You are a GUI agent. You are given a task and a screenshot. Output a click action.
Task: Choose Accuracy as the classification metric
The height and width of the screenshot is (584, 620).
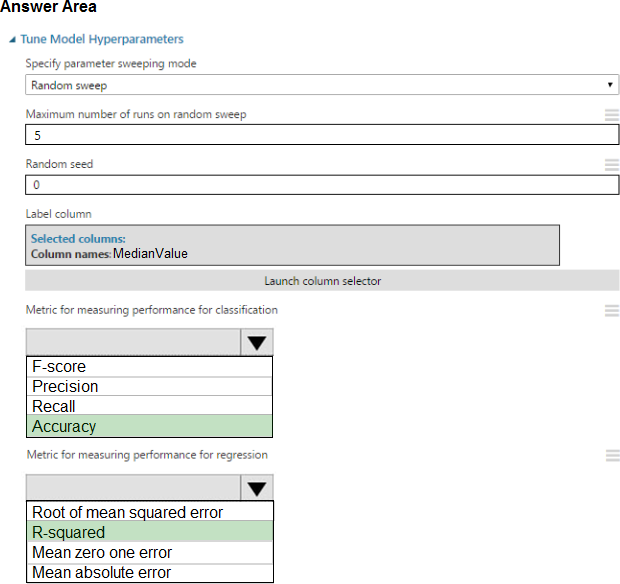click(149, 427)
